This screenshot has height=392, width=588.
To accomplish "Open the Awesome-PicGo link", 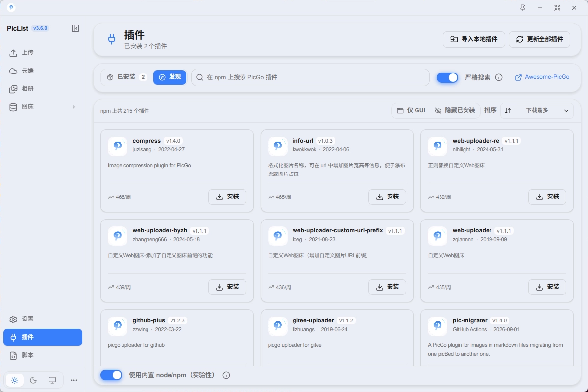I will (542, 77).
